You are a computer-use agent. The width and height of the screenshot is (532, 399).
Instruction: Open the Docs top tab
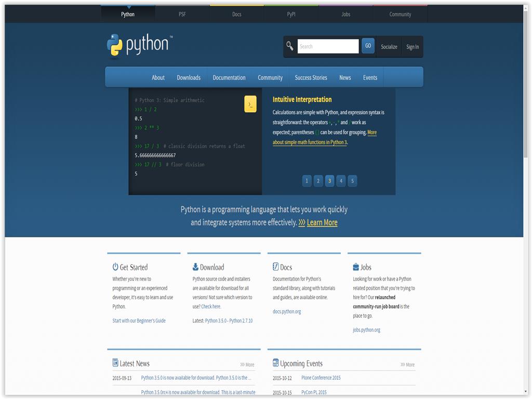point(237,14)
